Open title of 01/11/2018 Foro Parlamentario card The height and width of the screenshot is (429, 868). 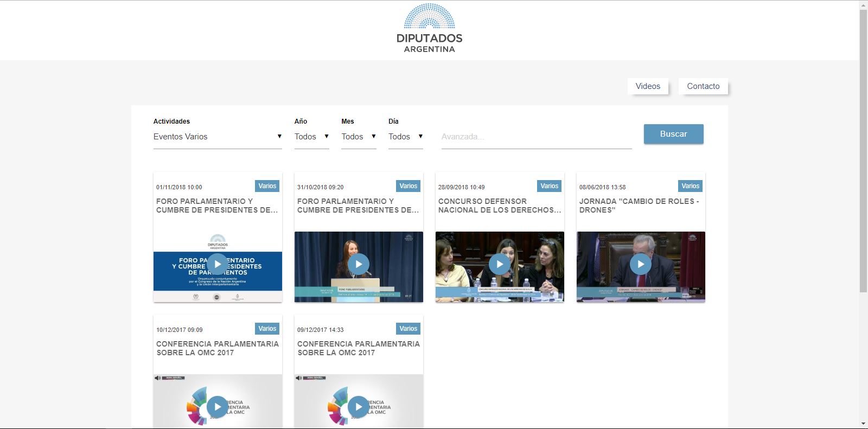pos(217,206)
